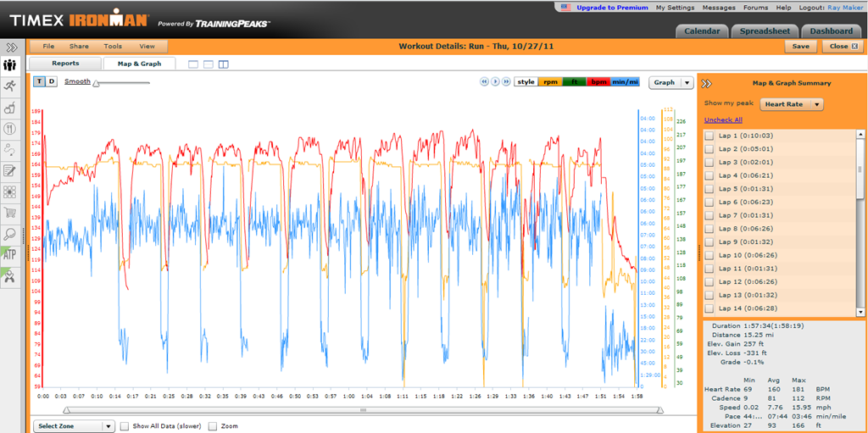Open the Graph view dropdown
The width and height of the screenshot is (868, 433).
click(x=671, y=82)
